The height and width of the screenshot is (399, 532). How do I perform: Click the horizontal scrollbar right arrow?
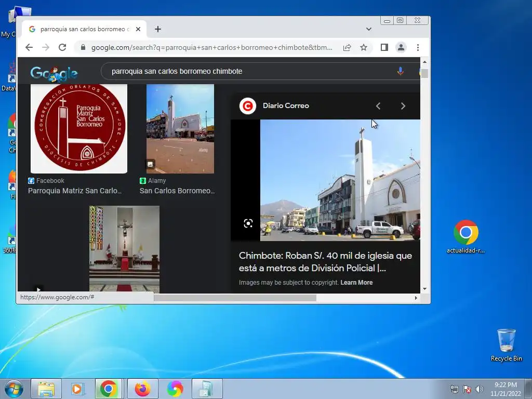(416, 298)
